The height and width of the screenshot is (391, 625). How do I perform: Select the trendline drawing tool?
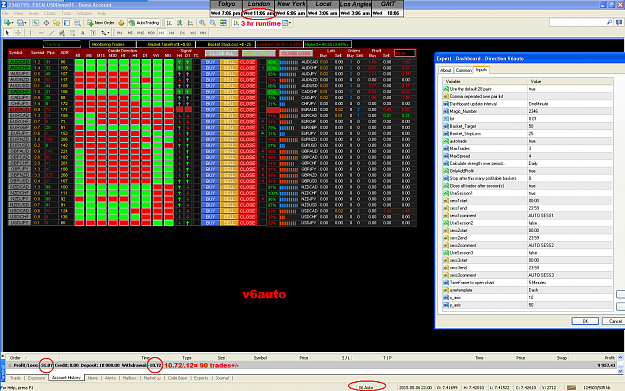[x=51, y=33]
